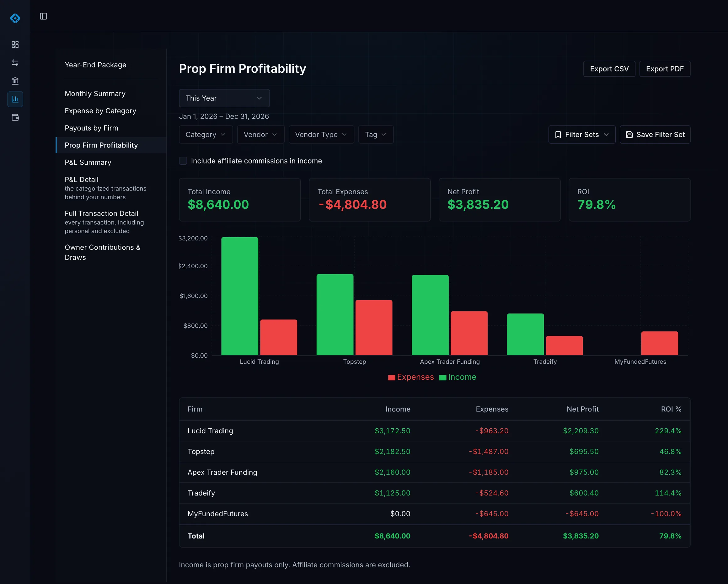
Task: Click the Lucid Trading table row name
Action: pyautogui.click(x=210, y=431)
